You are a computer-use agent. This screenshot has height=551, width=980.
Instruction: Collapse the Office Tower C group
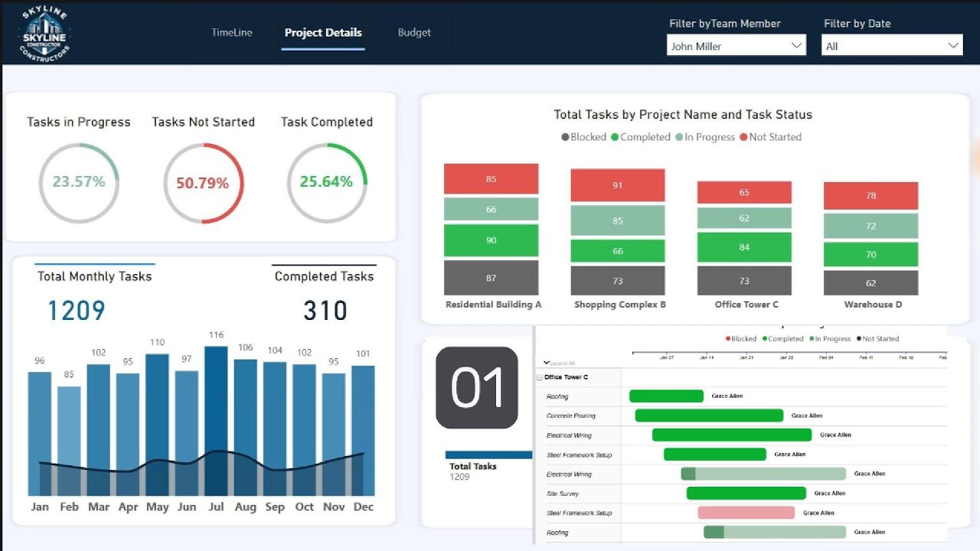click(x=540, y=377)
